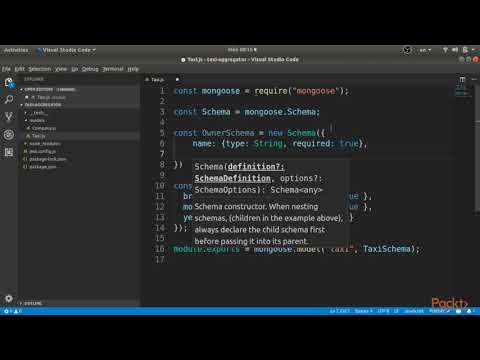Click 'SchemaDefinition' in signature help popup
Image resolution: width=480 pixels, height=360 pixels.
pyautogui.click(x=232, y=178)
